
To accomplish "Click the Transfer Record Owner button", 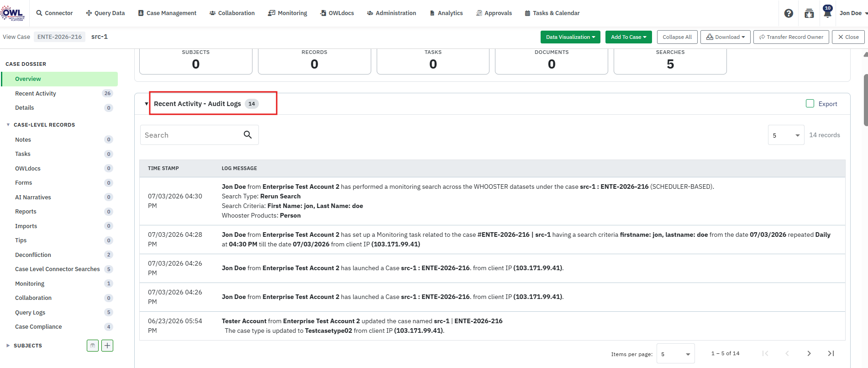I will [791, 37].
